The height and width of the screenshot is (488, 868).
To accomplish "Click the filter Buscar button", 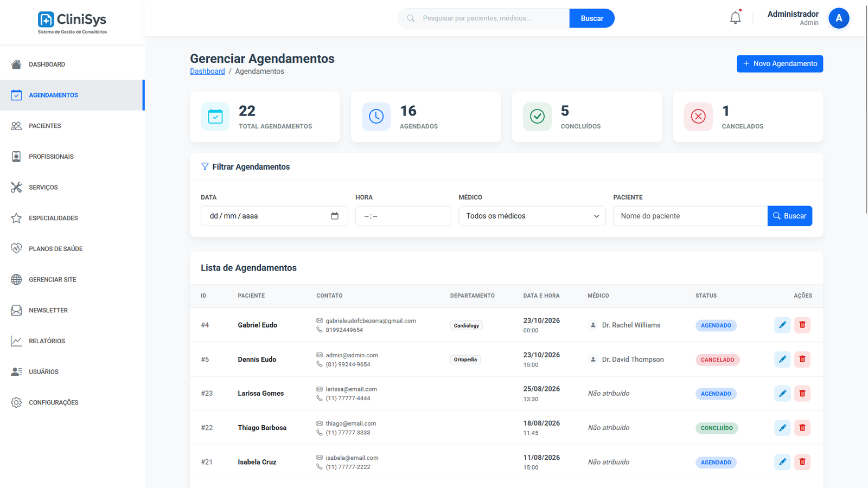I will click(789, 216).
